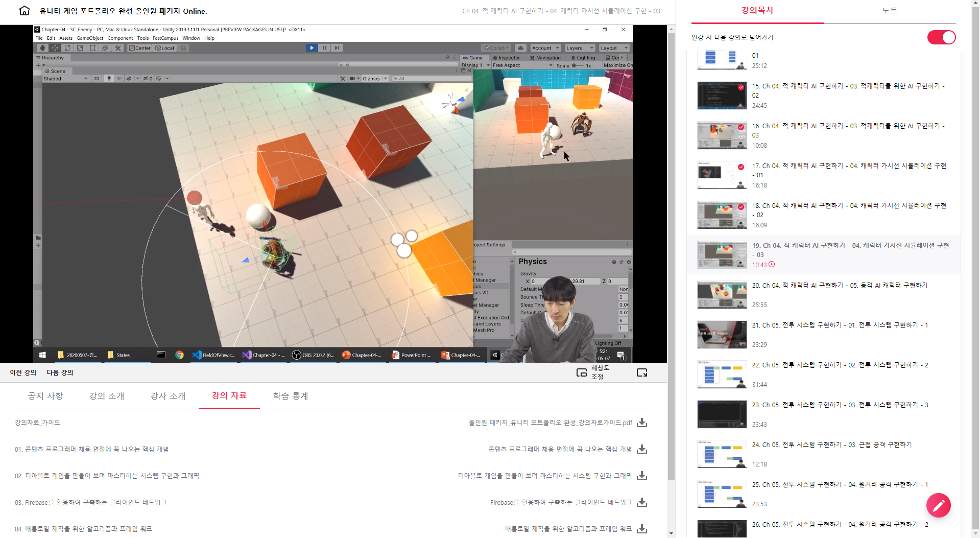The width and height of the screenshot is (980, 538).
Task: Select Unity's Rect transform tool
Action: (x=92, y=48)
